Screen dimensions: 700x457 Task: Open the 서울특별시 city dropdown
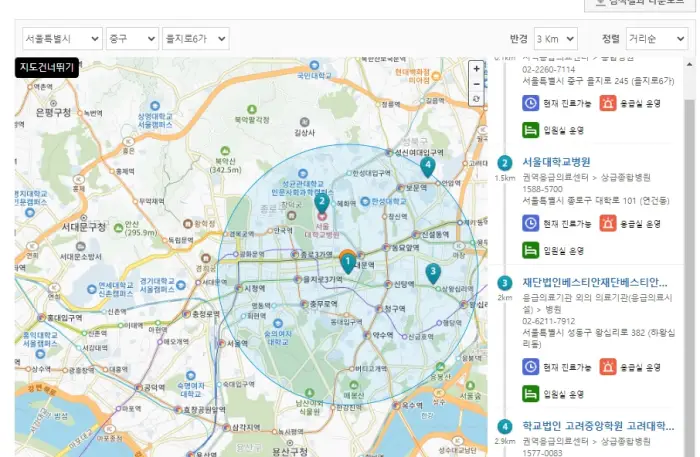[x=62, y=39]
